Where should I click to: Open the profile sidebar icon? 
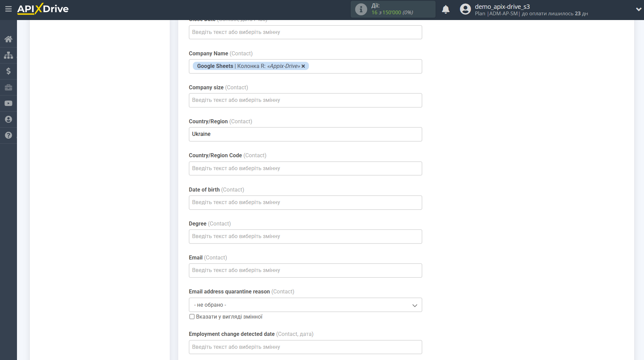coord(8,119)
